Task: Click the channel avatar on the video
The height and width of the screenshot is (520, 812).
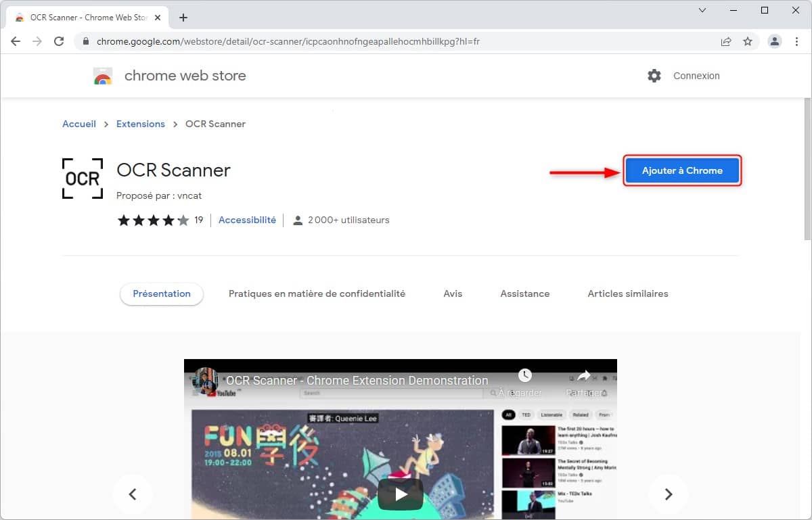Action: (206, 381)
